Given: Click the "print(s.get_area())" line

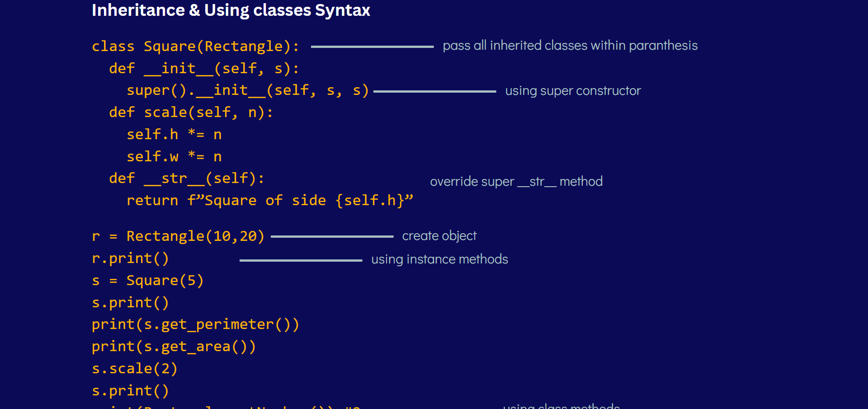Looking at the screenshot, I should (x=174, y=347).
